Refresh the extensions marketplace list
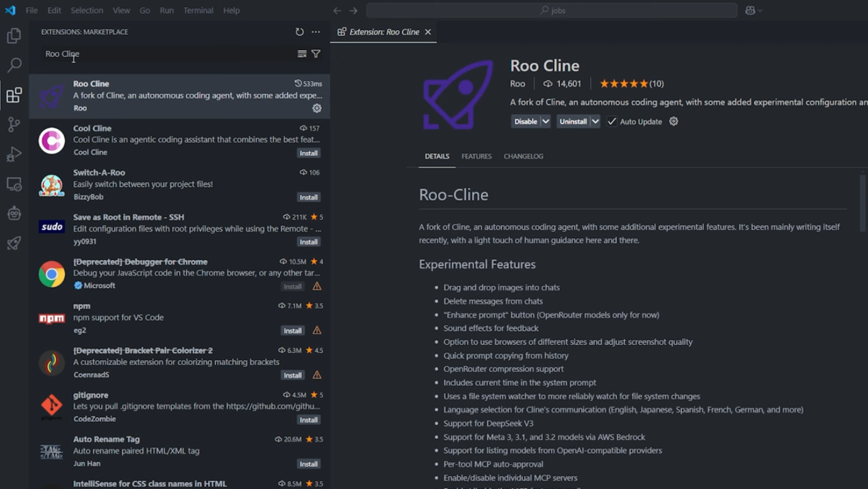This screenshot has width=868, height=489. tap(299, 32)
